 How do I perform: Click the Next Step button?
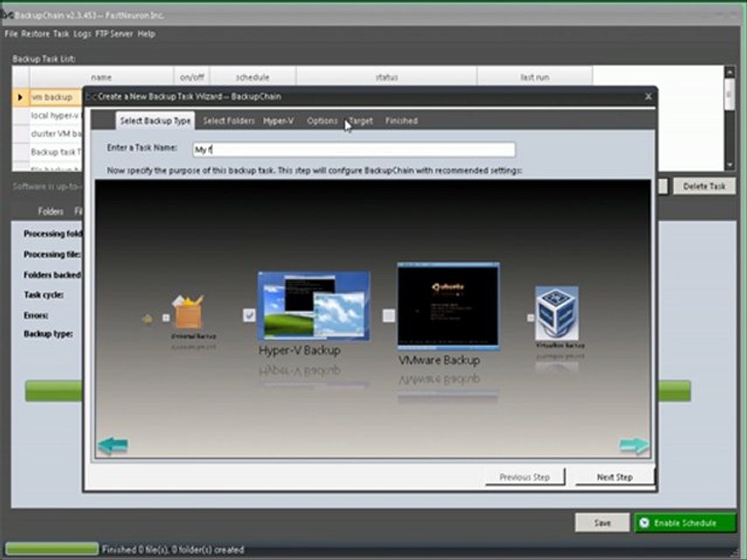[615, 477]
